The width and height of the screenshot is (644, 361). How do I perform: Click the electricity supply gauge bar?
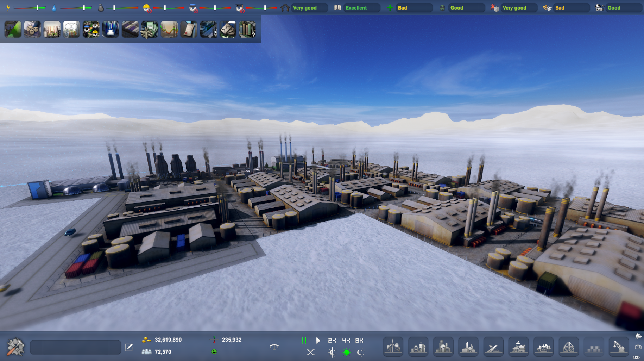click(30, 8)
